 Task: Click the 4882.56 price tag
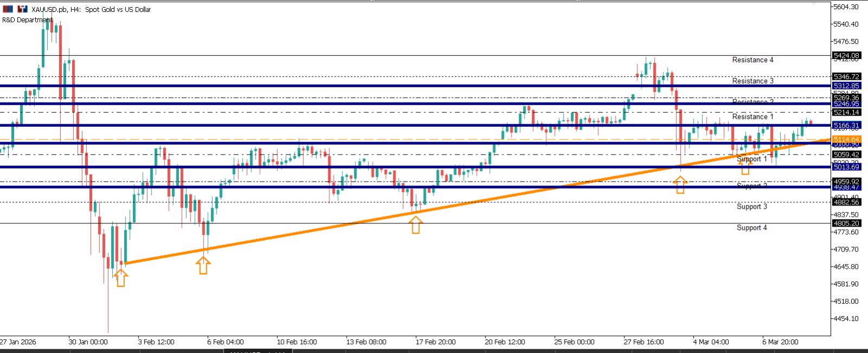(846, 202)
